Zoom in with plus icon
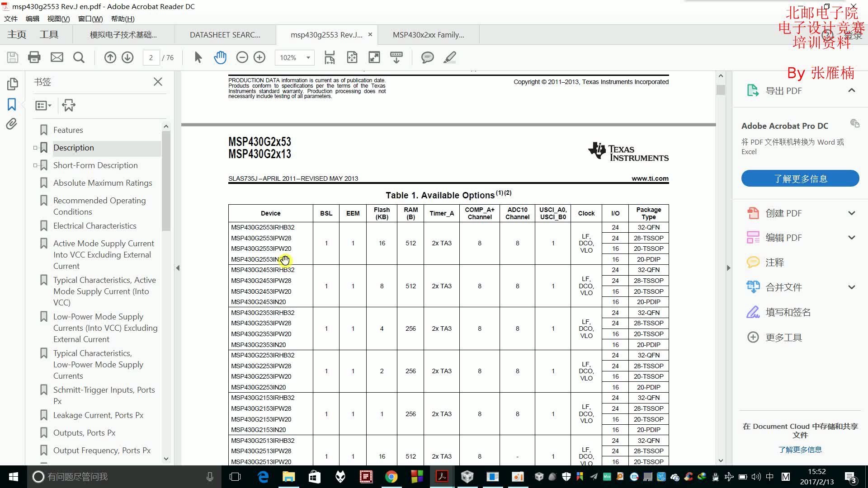This screenshot has height=488, width=868. pos(259,57)
